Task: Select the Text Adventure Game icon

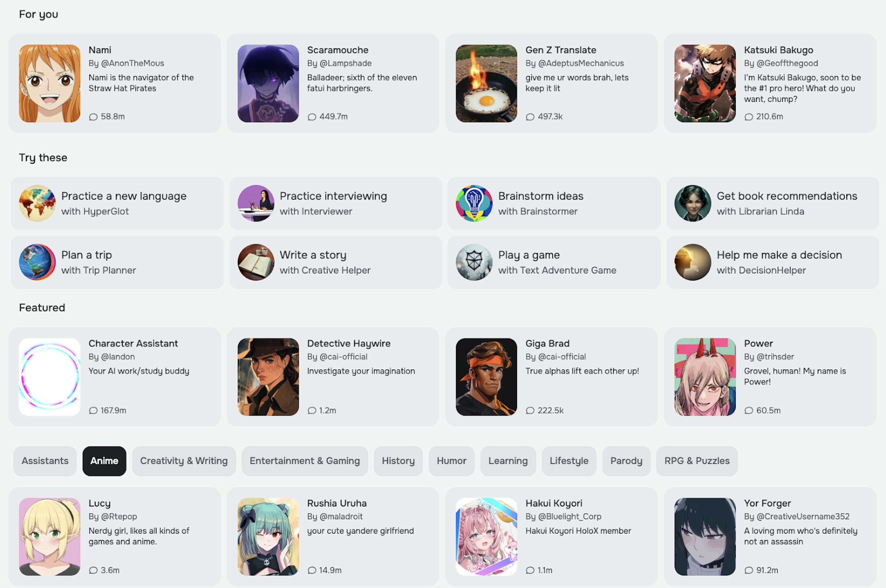Action: [474, 262]
